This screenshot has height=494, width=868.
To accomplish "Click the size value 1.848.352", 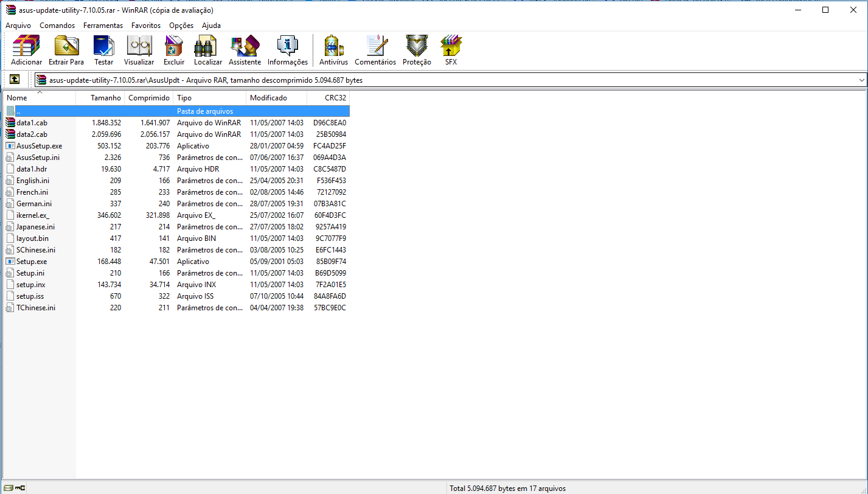I will point(106,123).
